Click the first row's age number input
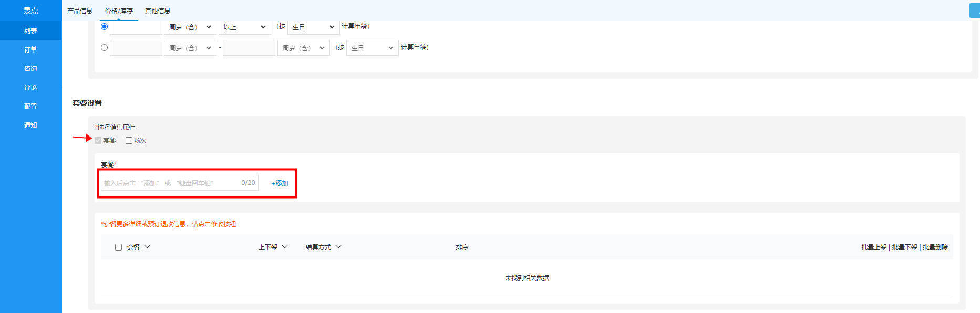Viewport: 980px width, 313px height. click(136, 27)
